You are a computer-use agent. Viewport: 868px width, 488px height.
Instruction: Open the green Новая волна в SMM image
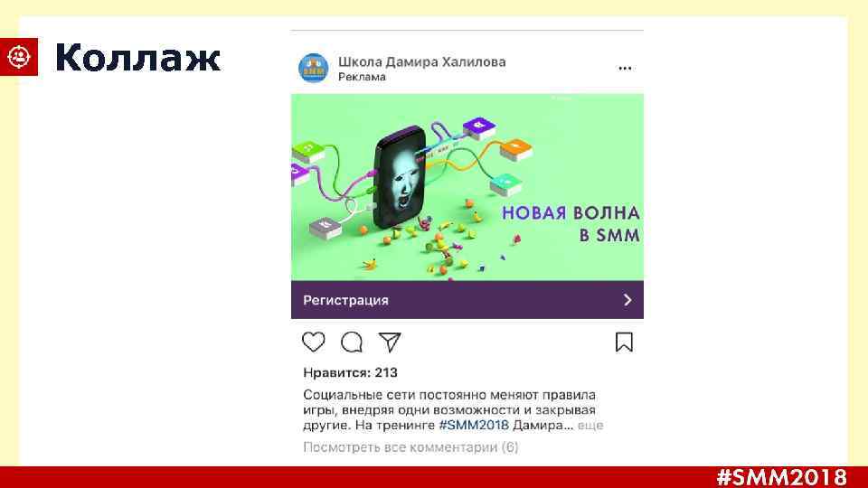pyautogui.click(x=467, y=187)
